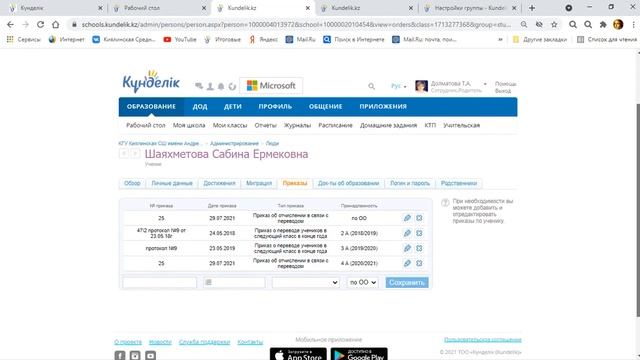The width and height of the screenshot is (640, 360).
Task: Edit the order for class 3 А (2019/2020)
Action: point(407,248)
